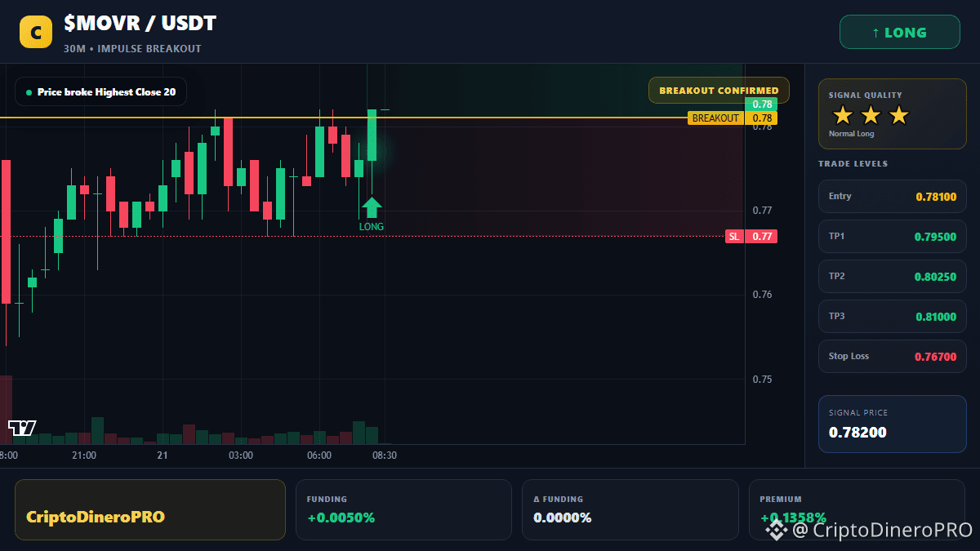Viewport: 980px width, 551px height.
Task: Click the third signal quality star
Action: 898,115
